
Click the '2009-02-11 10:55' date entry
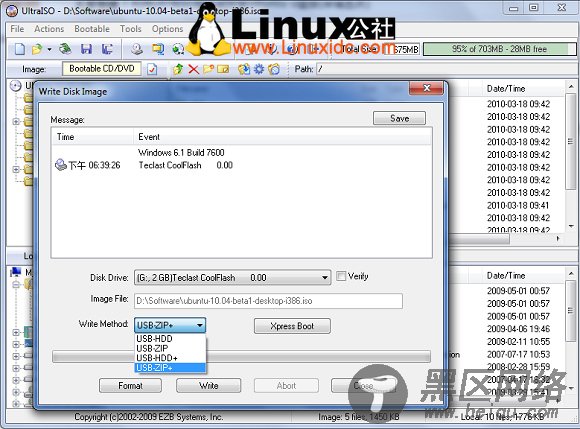coord(518,341)
